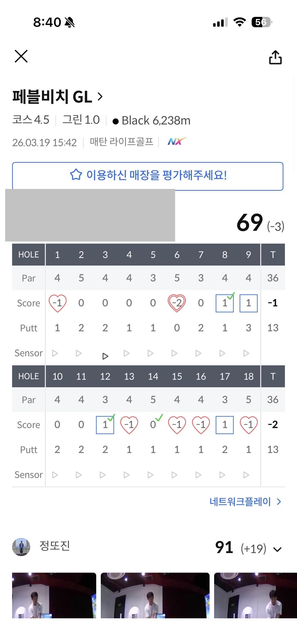Viewport: 297px width, 644px height.
Task: Play the sensor video for hole 9
Action: click(x=246, y=353)
